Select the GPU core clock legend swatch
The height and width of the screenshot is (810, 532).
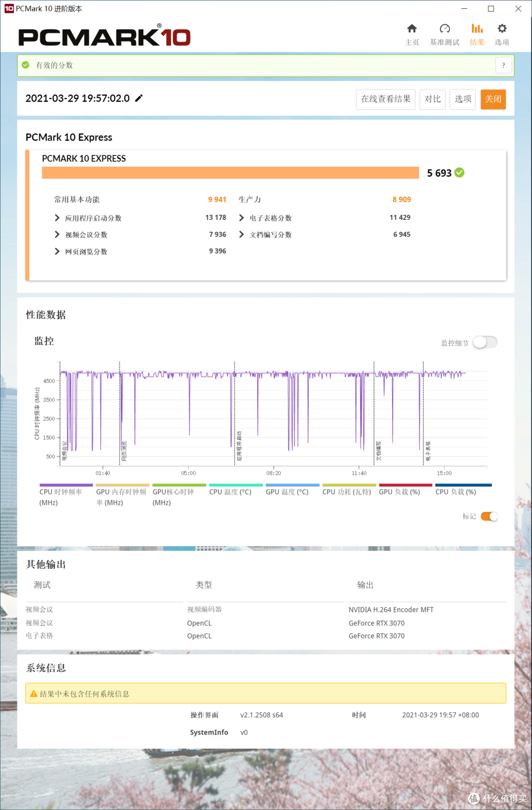(x=179, y=485)
